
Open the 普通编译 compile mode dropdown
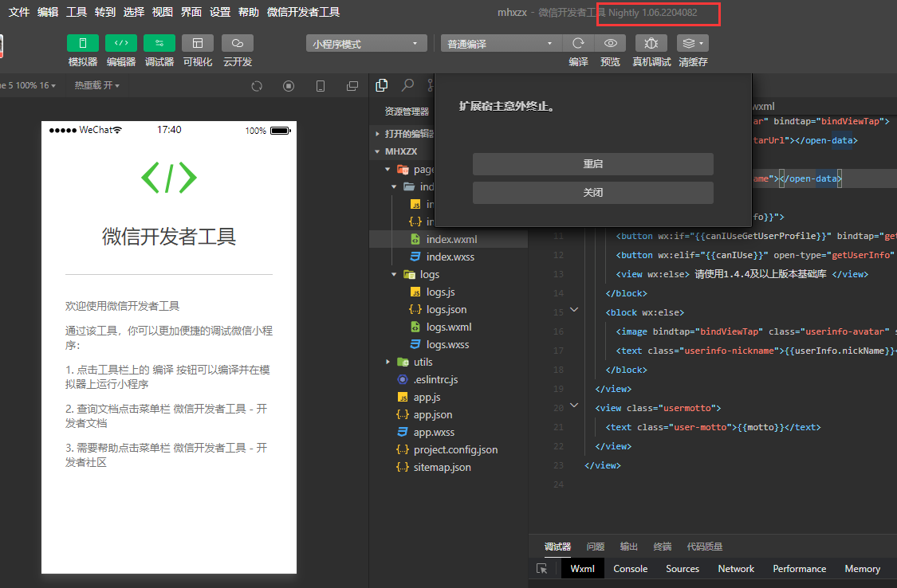[x=502, y=44]
